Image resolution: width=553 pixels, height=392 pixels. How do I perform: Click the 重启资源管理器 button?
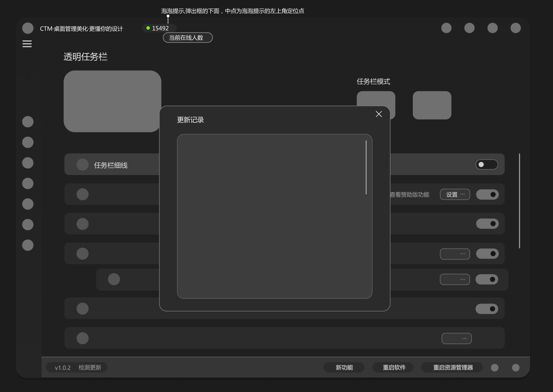pyautogui.click(x=453, y=368)
